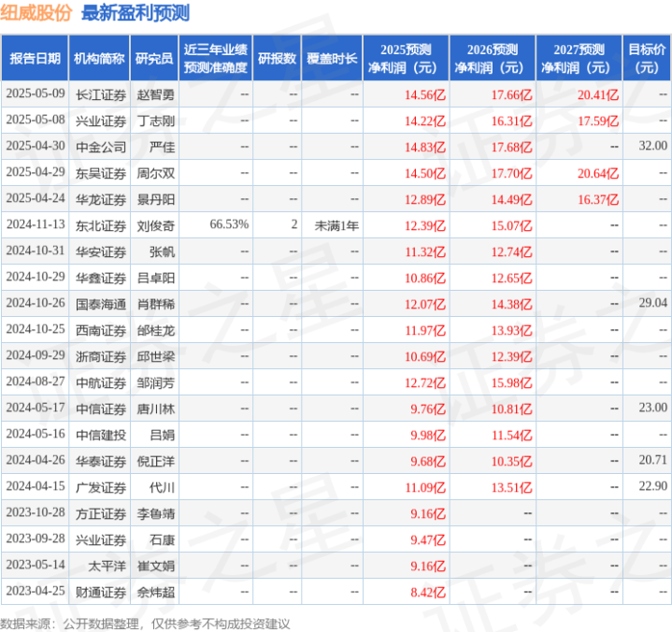Select the 机构简称 column header
Viewport: 672px width, 632px height.
[x=99, y=58]
